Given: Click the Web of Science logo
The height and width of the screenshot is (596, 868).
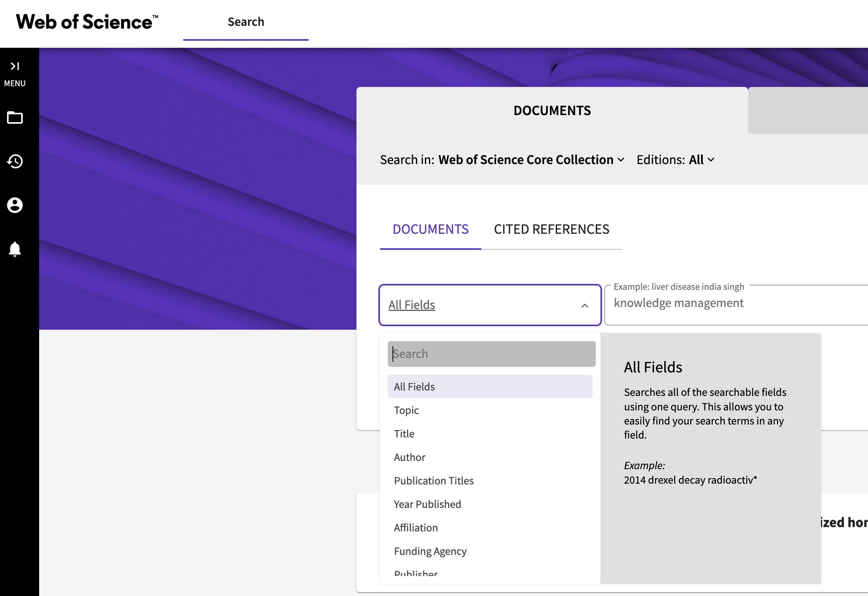Looking at the screenshot, I should click(87, 22).
